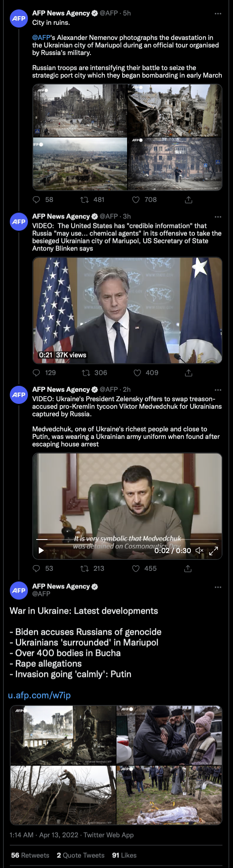Open more options for the Blinken tweet

218,217
